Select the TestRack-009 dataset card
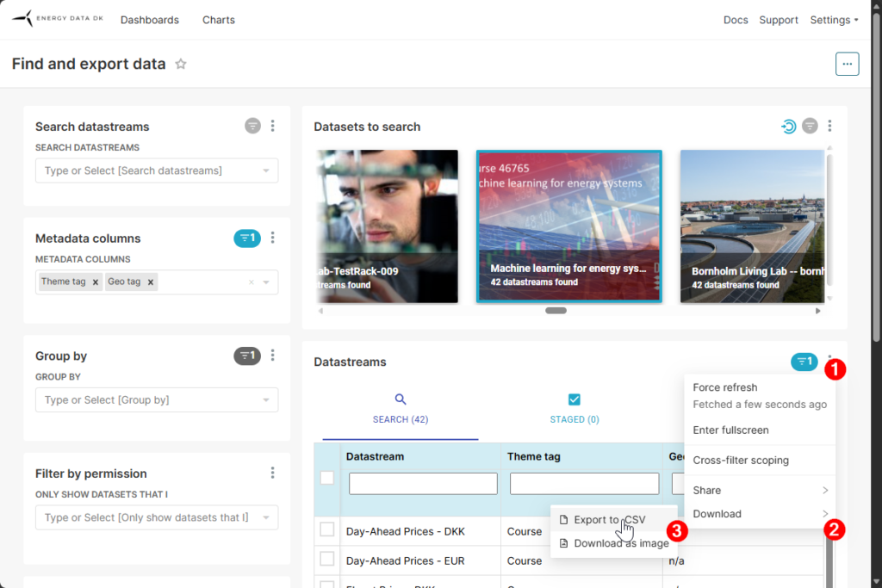Screen dimensions: 882x588 click(x=388, y=226)
